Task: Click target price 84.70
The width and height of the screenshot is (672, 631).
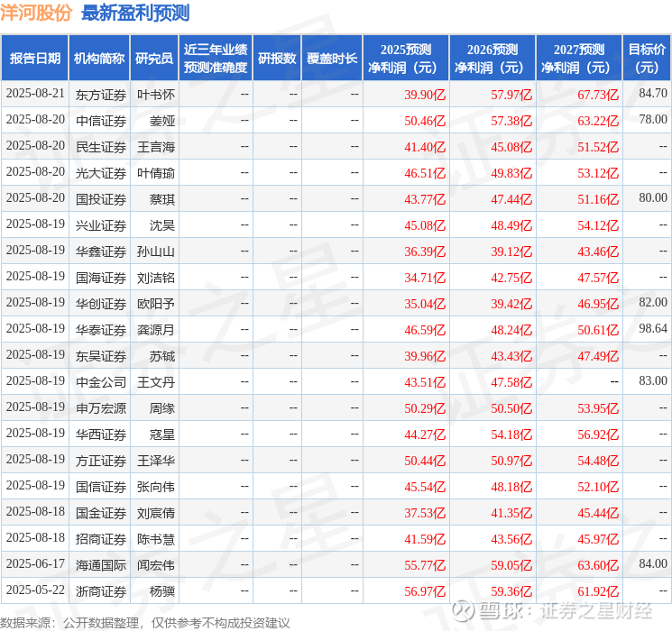Action: pos(653,93)
